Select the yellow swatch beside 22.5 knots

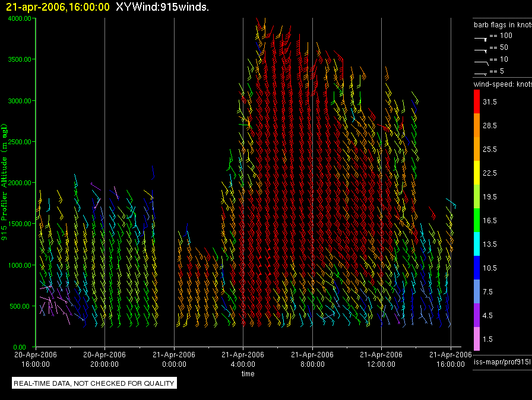click(476, 173)
